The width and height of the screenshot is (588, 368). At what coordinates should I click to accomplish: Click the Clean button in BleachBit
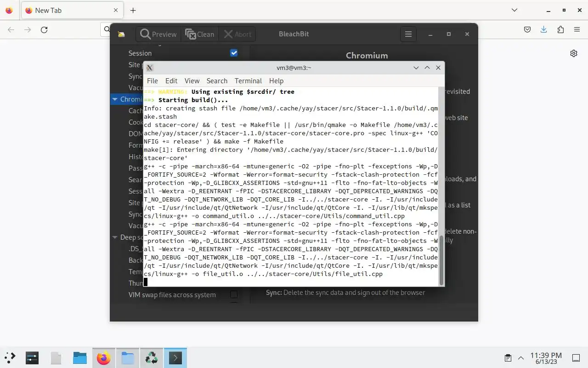(x=199, y=34)
